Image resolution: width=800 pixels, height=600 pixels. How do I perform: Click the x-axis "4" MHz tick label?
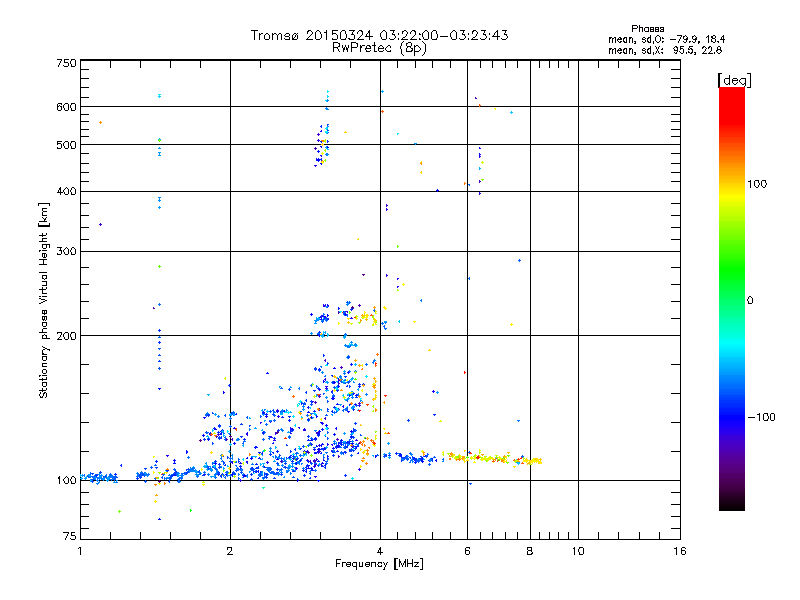(x=380, y=551)
